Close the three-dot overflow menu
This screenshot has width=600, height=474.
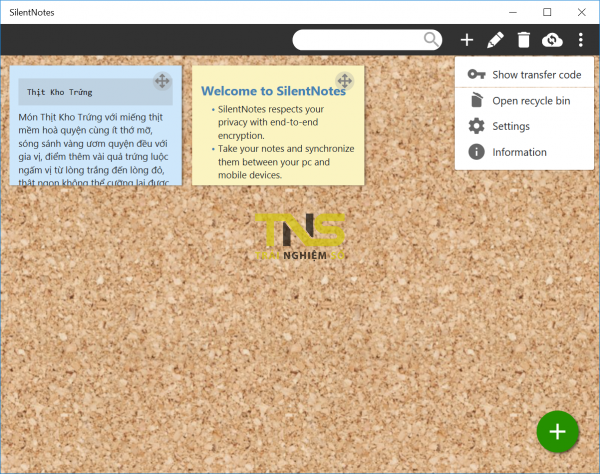[x=580, y=40]
